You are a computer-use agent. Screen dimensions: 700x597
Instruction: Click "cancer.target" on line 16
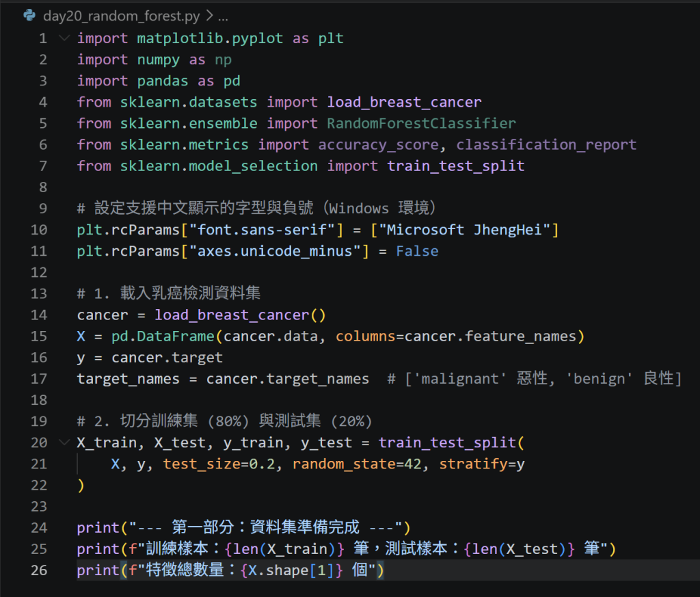(x=167, y=358)
